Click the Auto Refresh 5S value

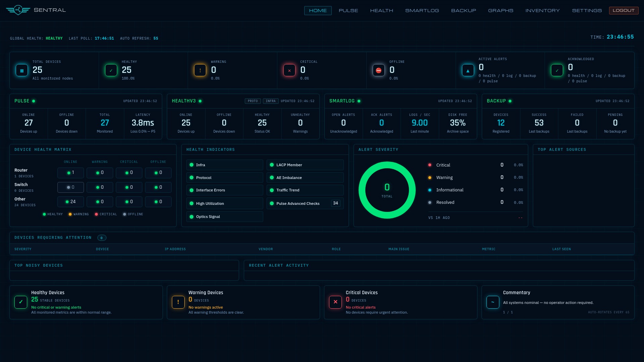click(x=156, y=39)
